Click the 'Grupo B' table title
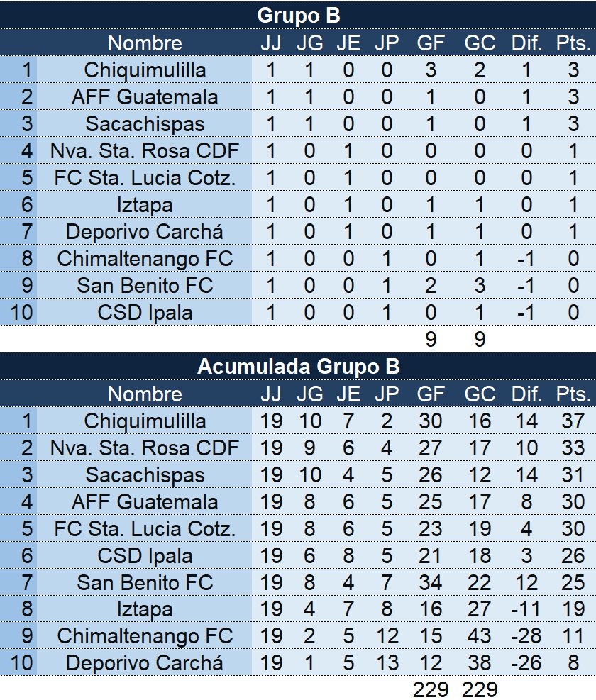This screenshot has width=596, height=700. pos(298,15)
